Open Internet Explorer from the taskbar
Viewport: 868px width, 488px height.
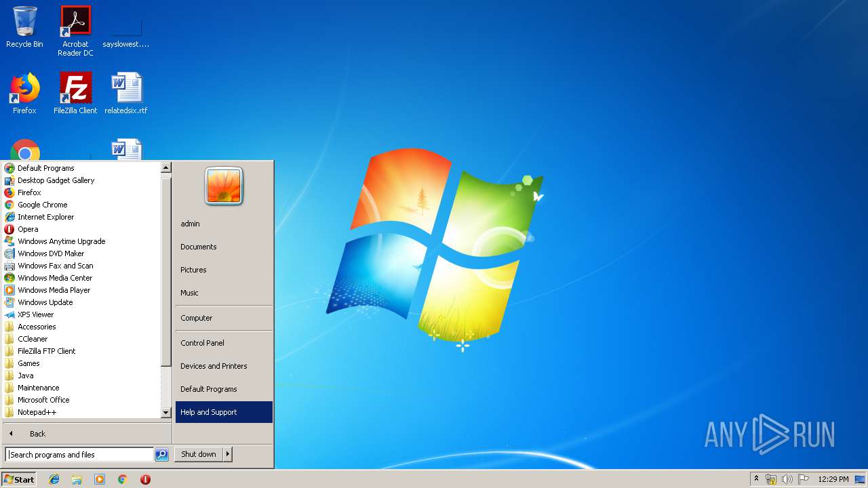pyautogui.click(x=54, y=479)
